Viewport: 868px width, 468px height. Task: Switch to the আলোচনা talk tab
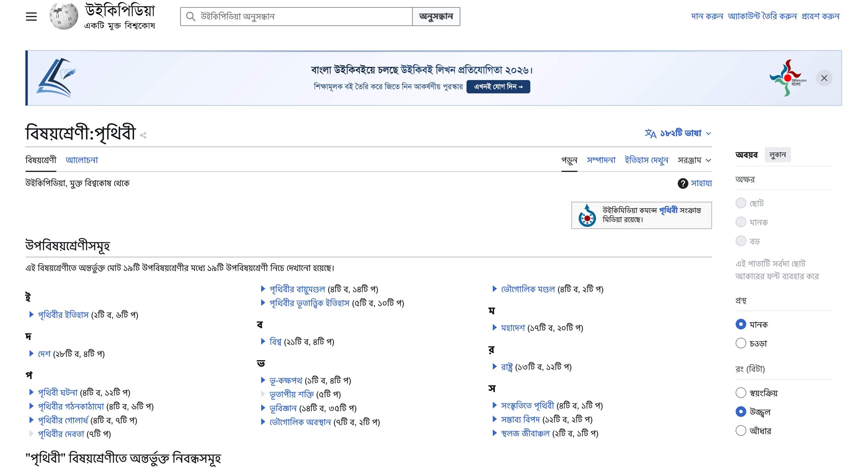[82, 160]
